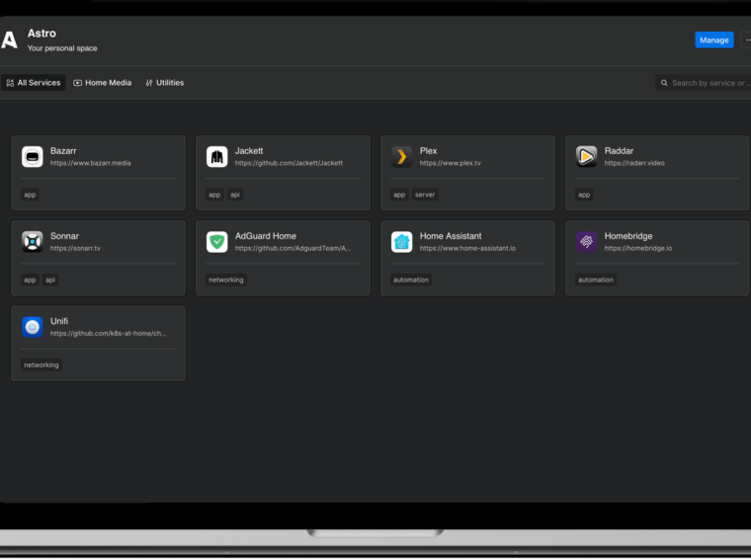Click the Plex title text
751x560 pixels.
coord(428,151)
